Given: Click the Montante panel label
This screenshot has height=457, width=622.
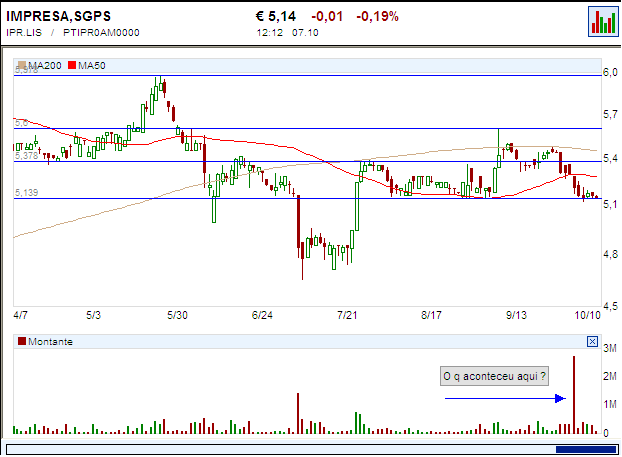Looking at the screenshot, I should [x=50, y=342].
